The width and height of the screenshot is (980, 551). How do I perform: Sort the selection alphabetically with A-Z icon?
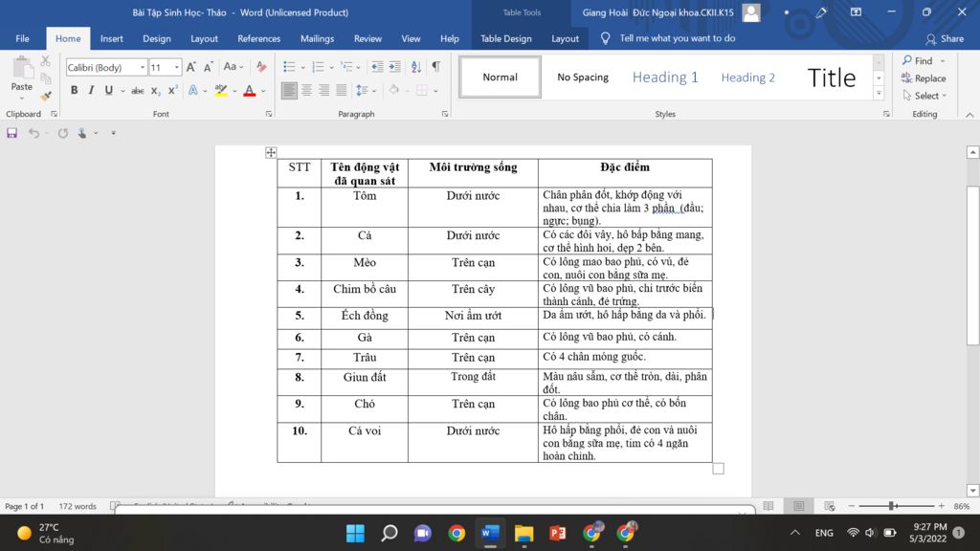(415, 67)
